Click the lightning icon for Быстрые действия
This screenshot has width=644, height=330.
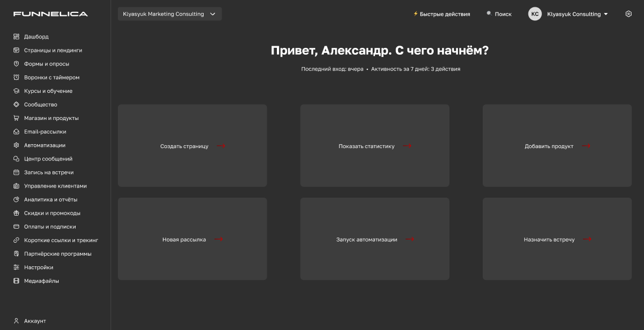(x=415, y=14)
